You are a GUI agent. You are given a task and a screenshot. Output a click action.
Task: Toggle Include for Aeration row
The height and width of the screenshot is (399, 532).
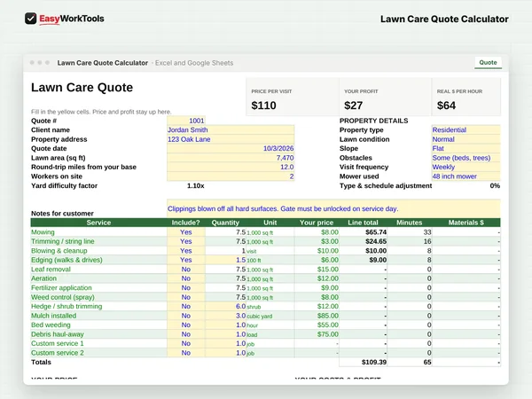tap(186, 278)
